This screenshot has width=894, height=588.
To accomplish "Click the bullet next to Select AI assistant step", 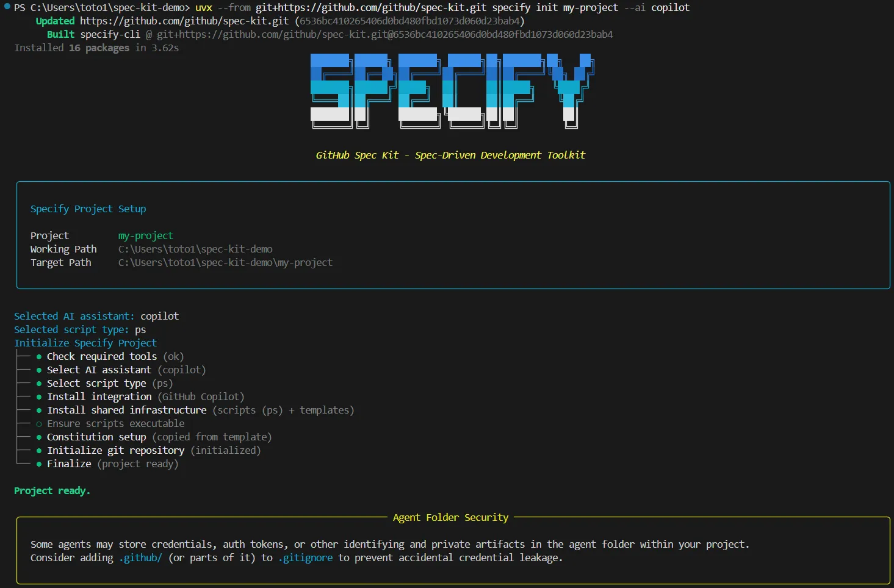I will (x=39, y=370).
